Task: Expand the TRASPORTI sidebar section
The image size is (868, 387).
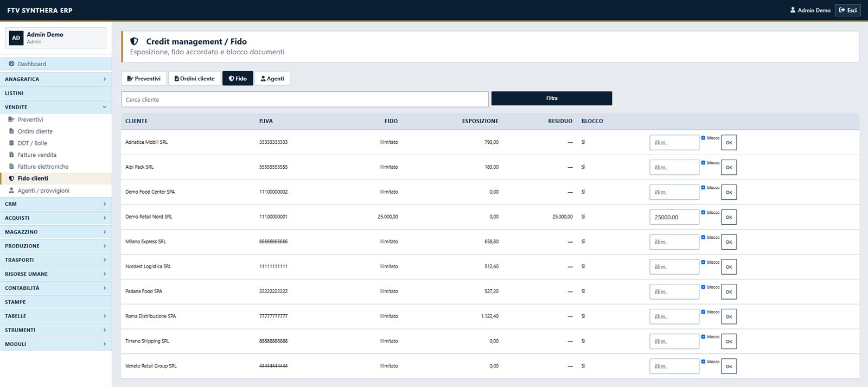Action: coord(56,260)
